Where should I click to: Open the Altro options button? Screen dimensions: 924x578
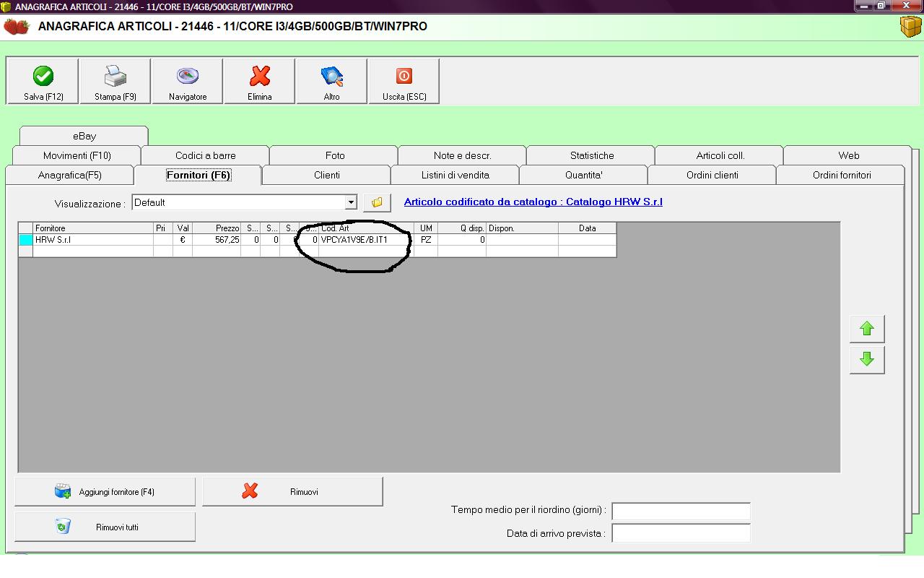pyautogui.click(x=332, y=81)
